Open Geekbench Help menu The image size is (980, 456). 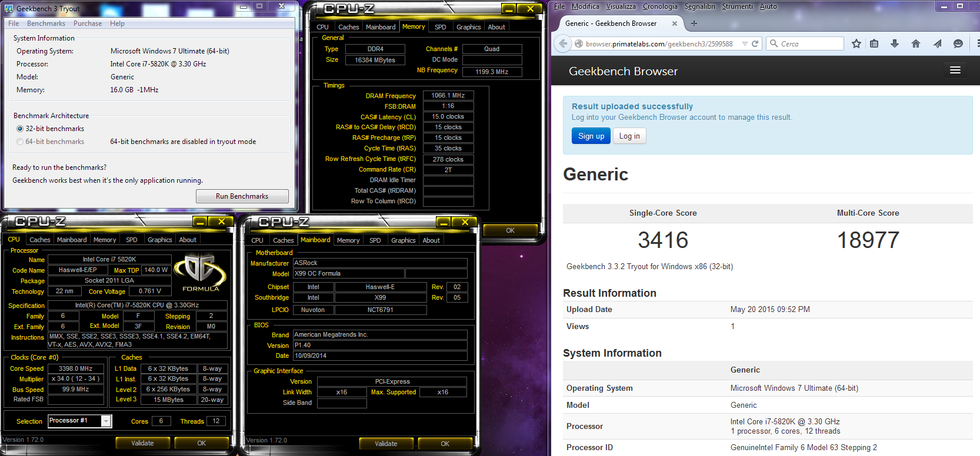(117, 24)
